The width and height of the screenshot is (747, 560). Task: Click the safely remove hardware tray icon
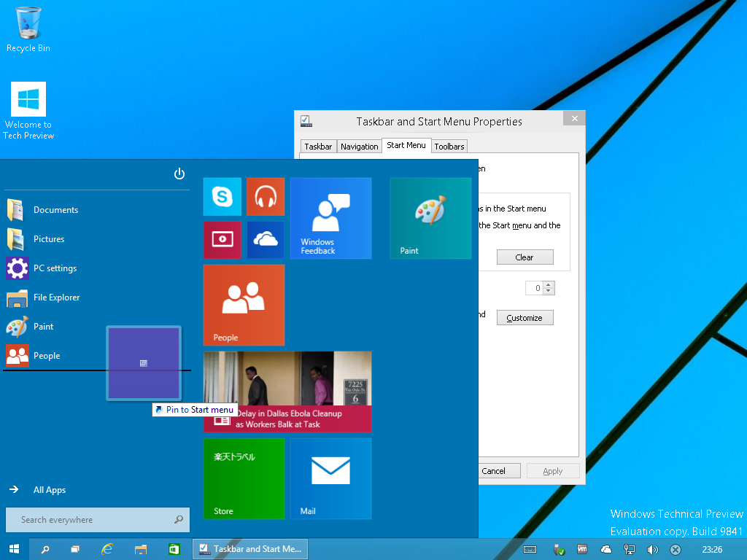(559, 550)
